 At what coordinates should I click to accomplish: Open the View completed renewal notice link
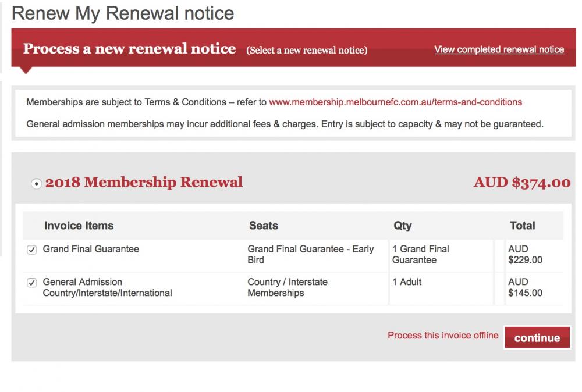(x=499, y=49)
